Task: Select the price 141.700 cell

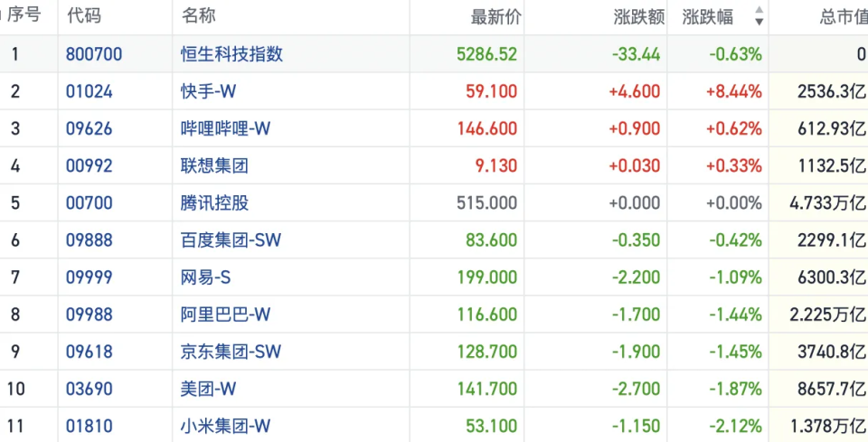Action: (487, 389)
